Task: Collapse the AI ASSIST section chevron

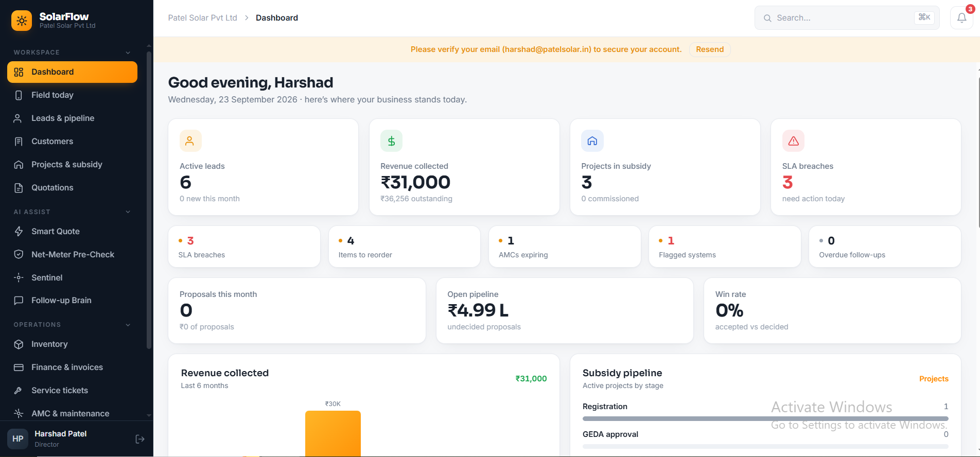Action: 128,212
